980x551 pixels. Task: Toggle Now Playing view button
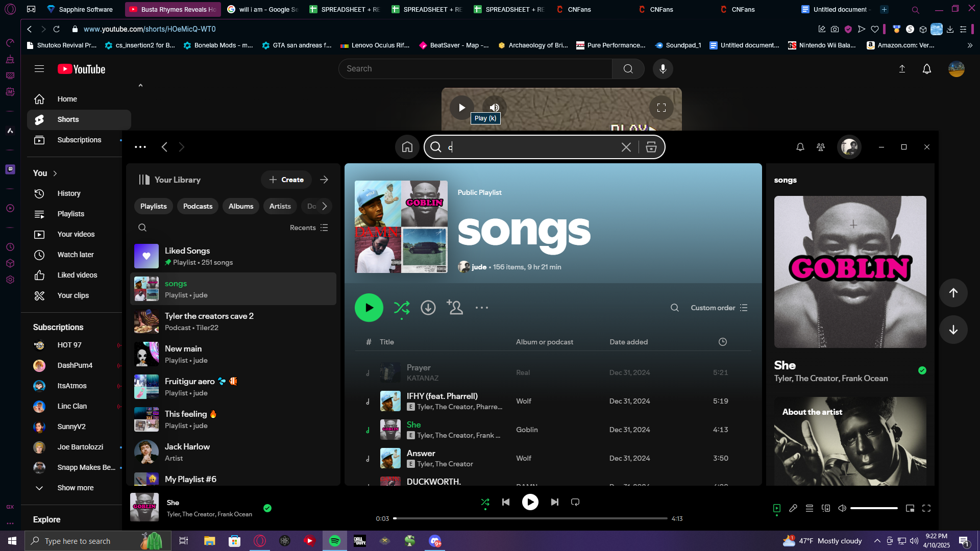coord(776,508)
